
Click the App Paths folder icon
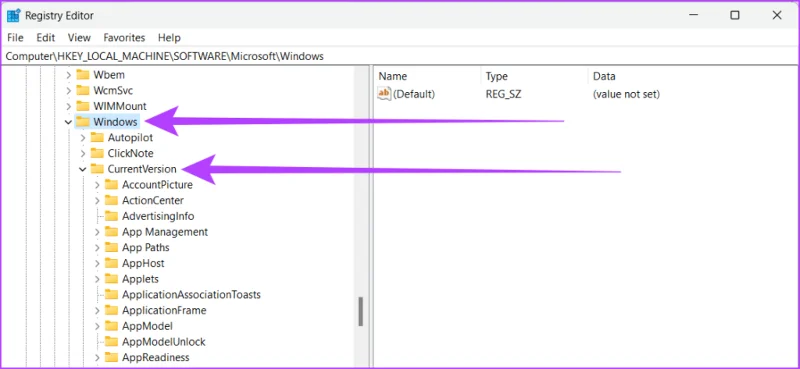click(111, 248)
